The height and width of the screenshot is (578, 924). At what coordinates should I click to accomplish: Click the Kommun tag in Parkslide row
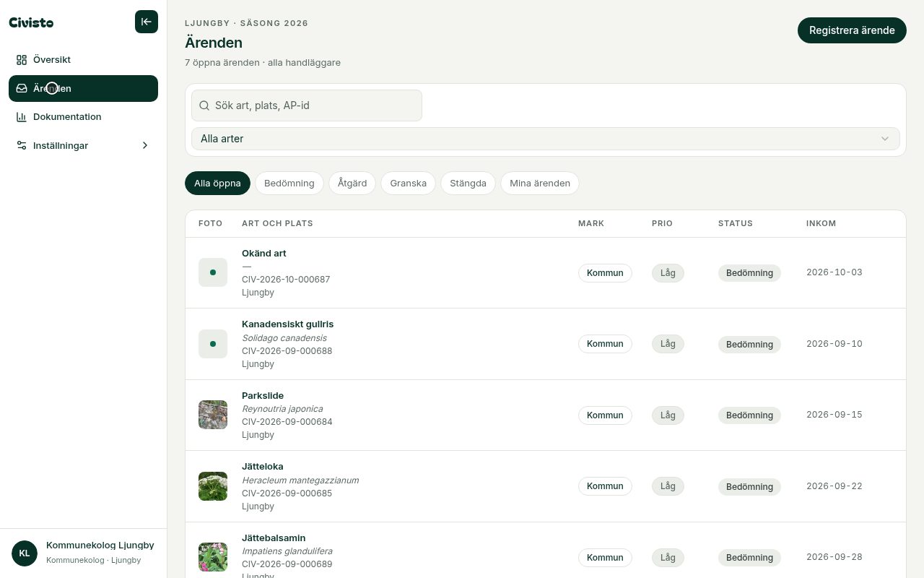coord(605,415)
